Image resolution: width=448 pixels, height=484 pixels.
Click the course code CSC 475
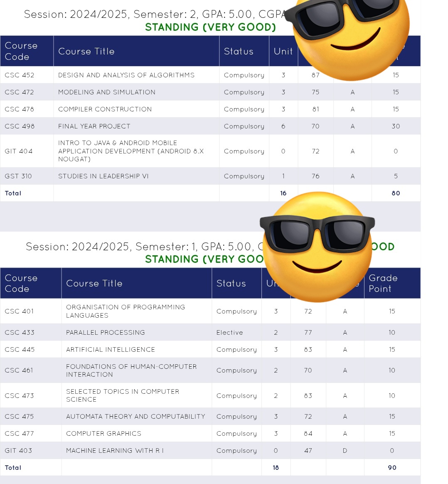pos(20,416)
